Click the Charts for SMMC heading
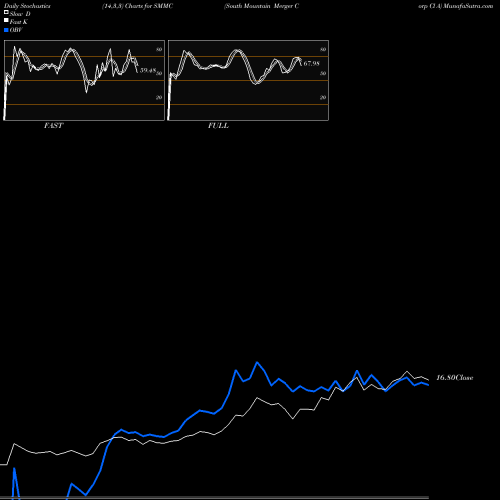Screen dimensions: 500x500 click(x=149, y=6)
